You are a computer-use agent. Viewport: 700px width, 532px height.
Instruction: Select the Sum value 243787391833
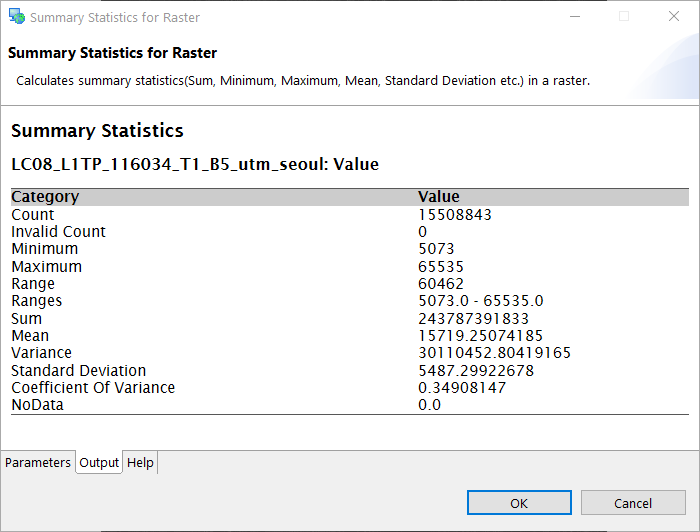pos(473,319)
